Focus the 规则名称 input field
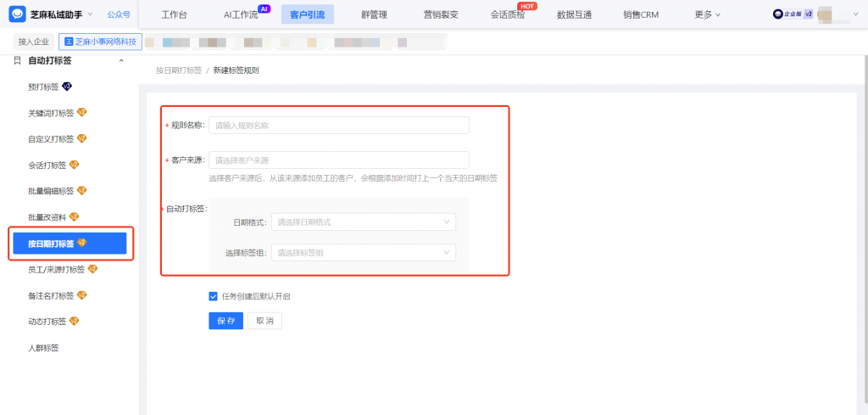The image size is (868, 415). (x=339, y=126)
